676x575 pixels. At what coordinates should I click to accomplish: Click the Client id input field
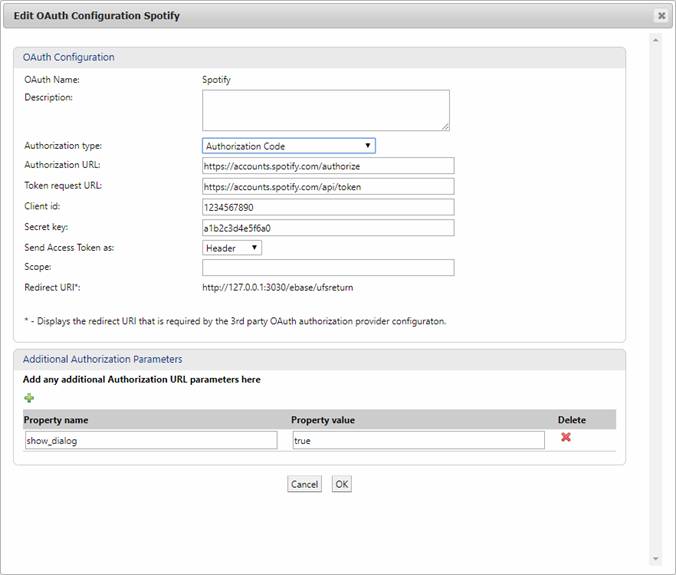(x=328, y=207)
